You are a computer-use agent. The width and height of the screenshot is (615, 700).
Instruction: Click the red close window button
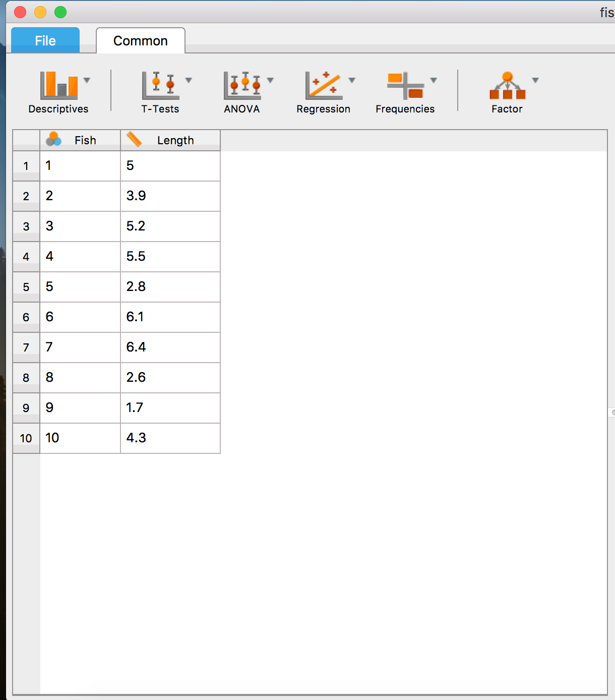[20, 12]
